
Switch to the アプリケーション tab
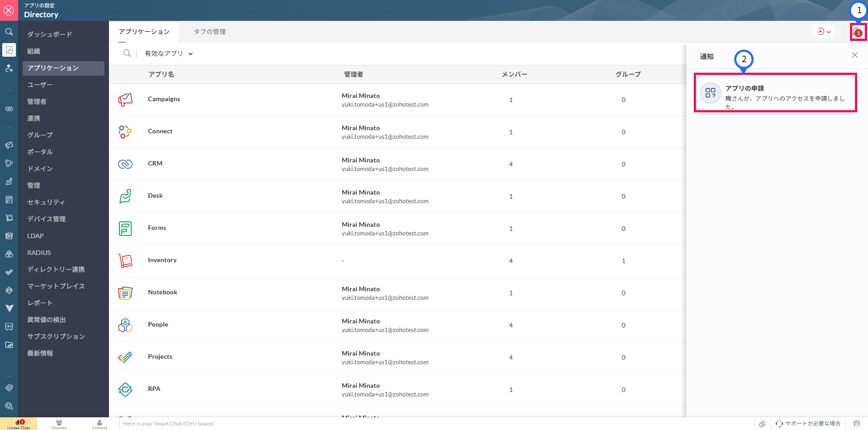pos(144,32)
